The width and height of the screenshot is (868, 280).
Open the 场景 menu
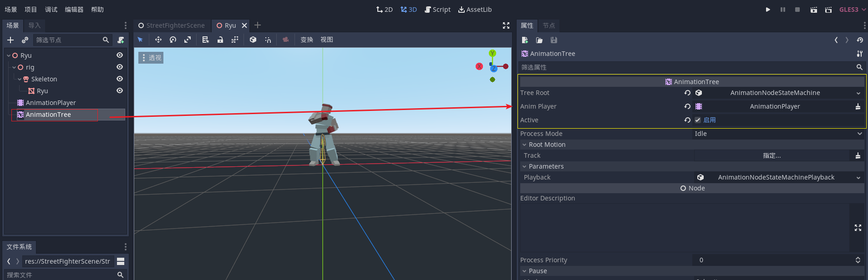(x=11, y=10)
